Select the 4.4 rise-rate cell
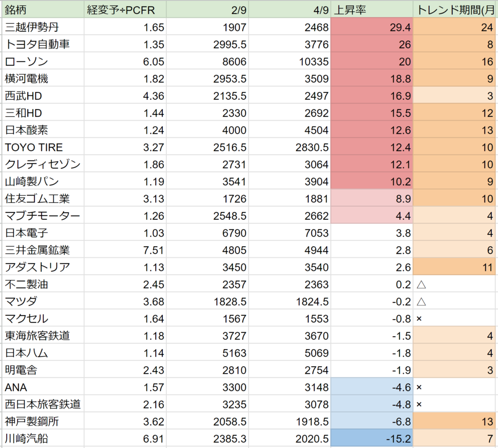The width and height of the screenshot is (498, 448). pyautogui.click(x=372, y=216)
